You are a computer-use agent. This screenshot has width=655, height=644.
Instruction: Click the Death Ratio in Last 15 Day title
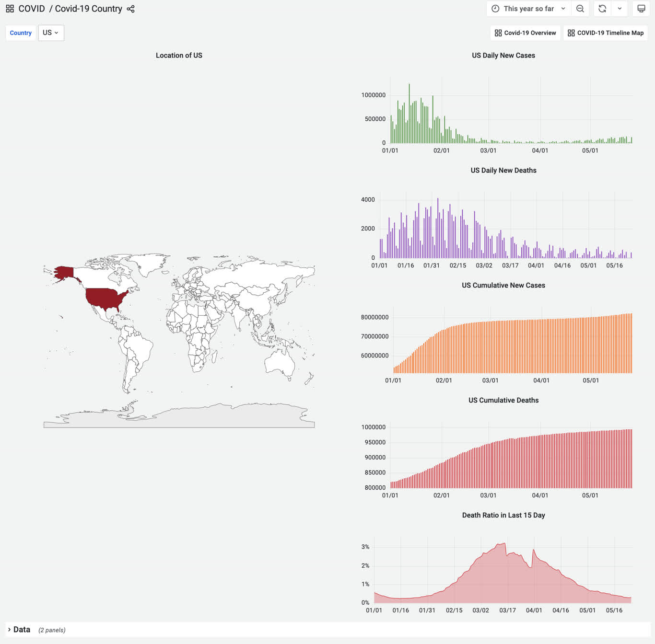503,516
